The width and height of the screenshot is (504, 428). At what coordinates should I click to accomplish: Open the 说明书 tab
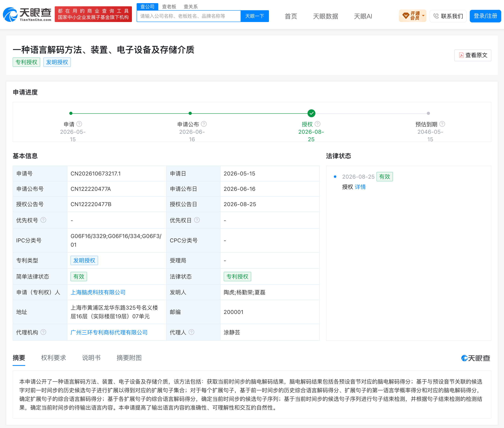[91, 358]
